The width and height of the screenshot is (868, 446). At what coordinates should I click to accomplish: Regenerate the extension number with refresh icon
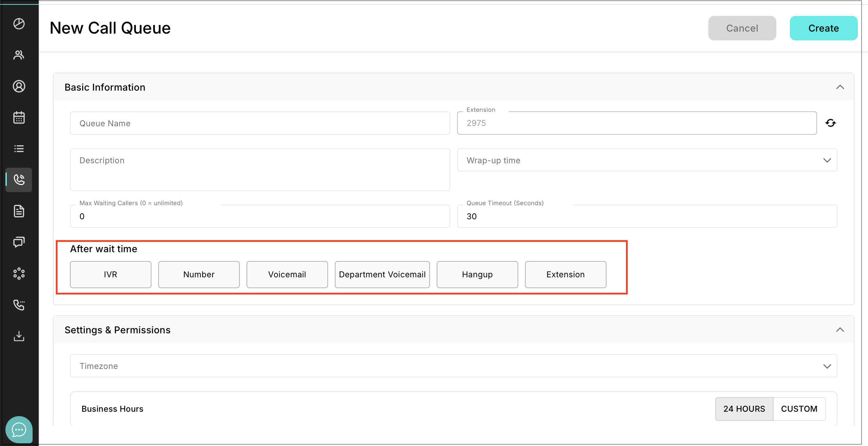(831, 123)
